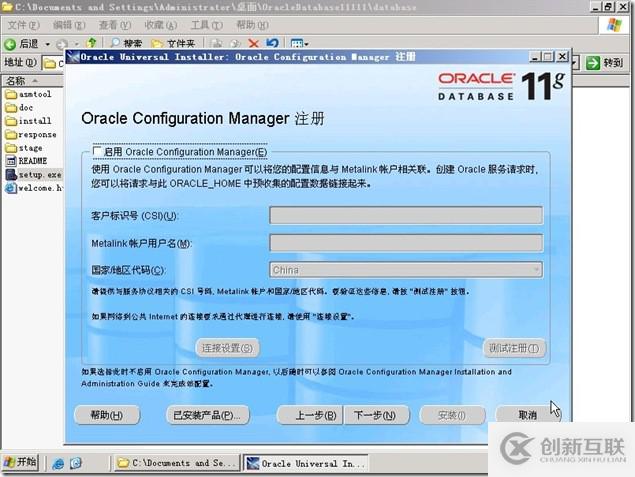Select the README file
The width and height of the screenshot is (635, 477).
point(26,161)
